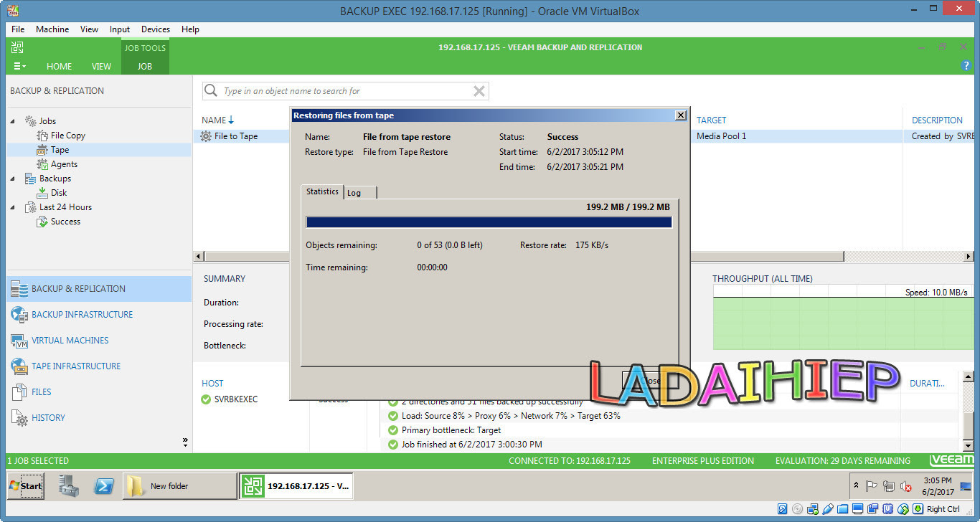The image size is (980, 522).
Task: Focus the object name search field
Action: coord(346,91)
